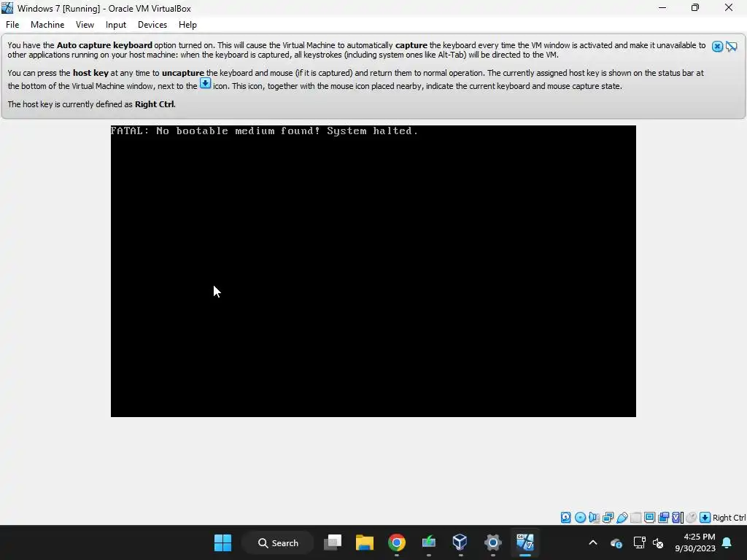The image size is (747, 560).
Task: Click the VirtualBox window title bar icon
Action: [7, 8]
